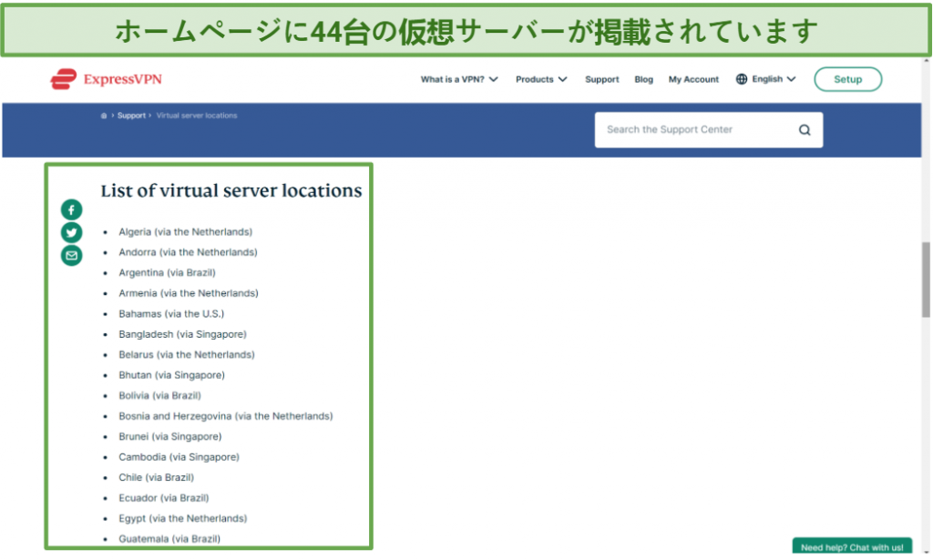The height and width of the screenshot is (560, 933).
Task: Click 'Armenia (via the Netherlands)' list item
Action: click(188, 293)
